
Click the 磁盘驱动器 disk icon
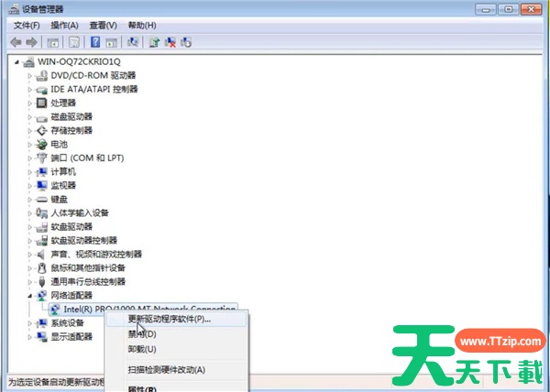click(42, 117)
